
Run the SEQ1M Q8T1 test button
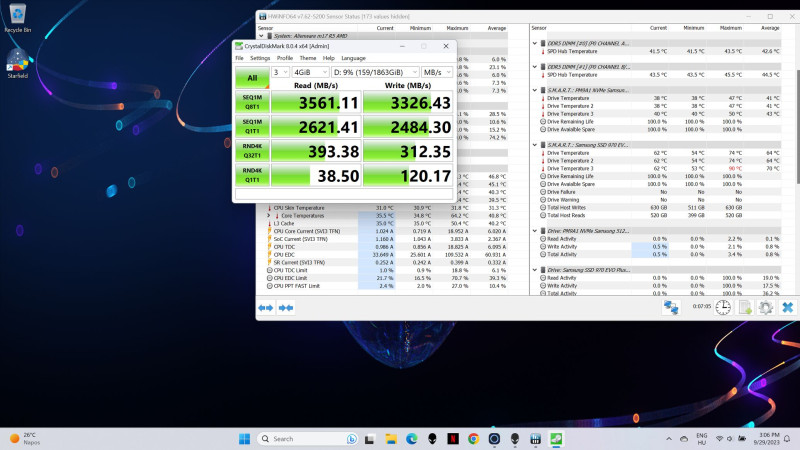(251, 101)
